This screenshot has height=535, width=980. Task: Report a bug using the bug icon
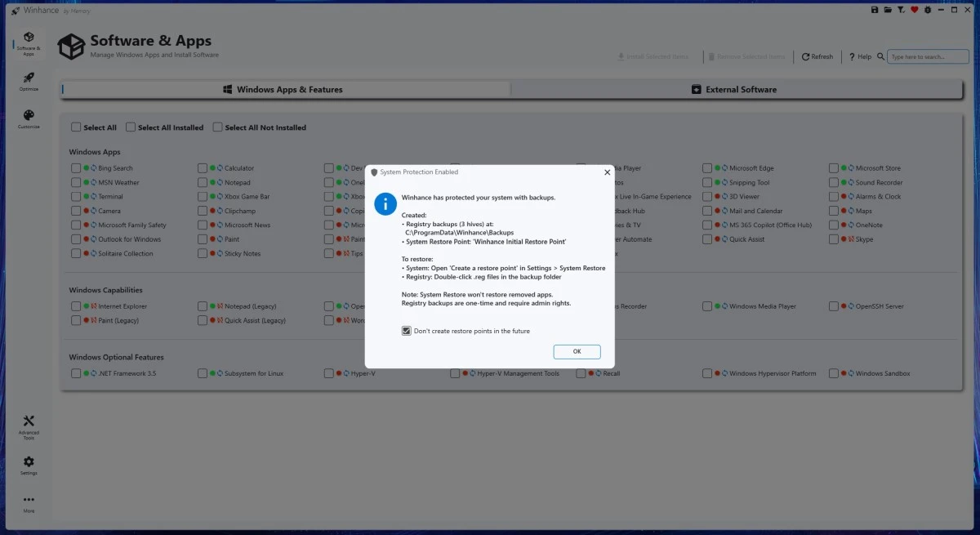[x=928, y=10]
